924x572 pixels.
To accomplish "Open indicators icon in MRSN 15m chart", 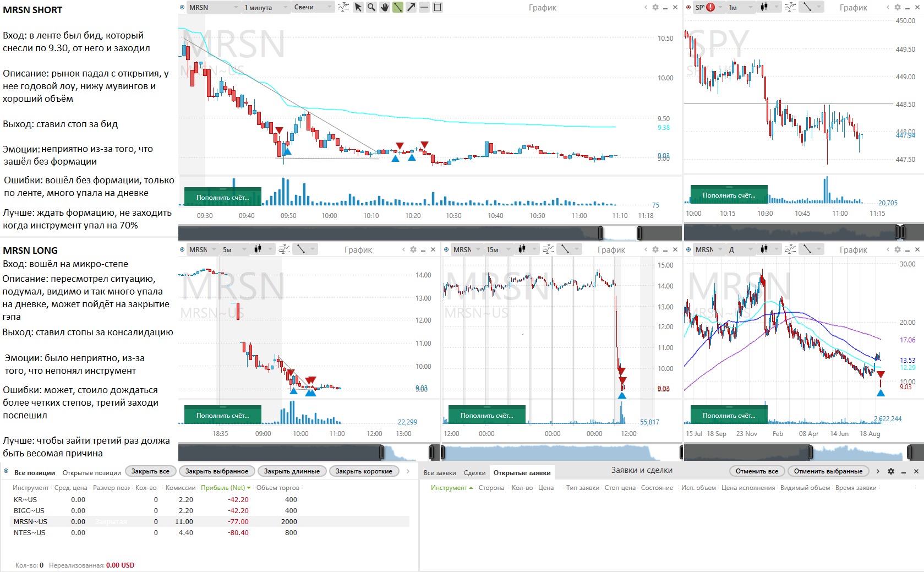I will 548,249.
